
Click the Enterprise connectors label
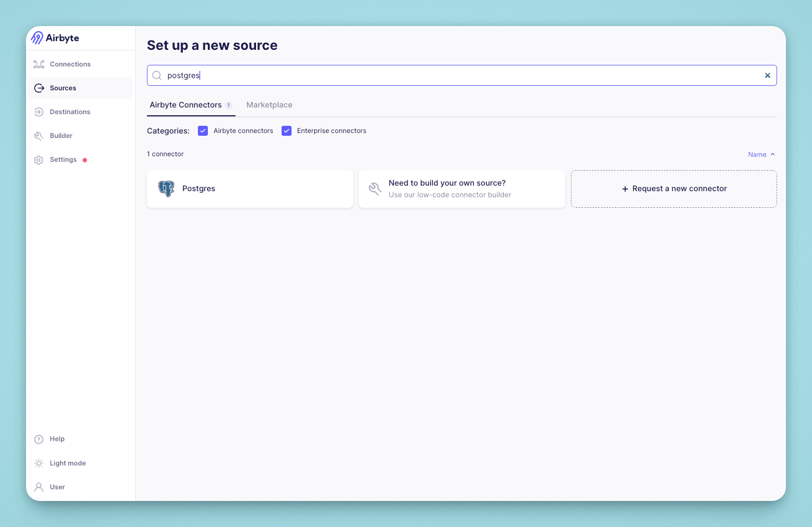coord(331,131)
